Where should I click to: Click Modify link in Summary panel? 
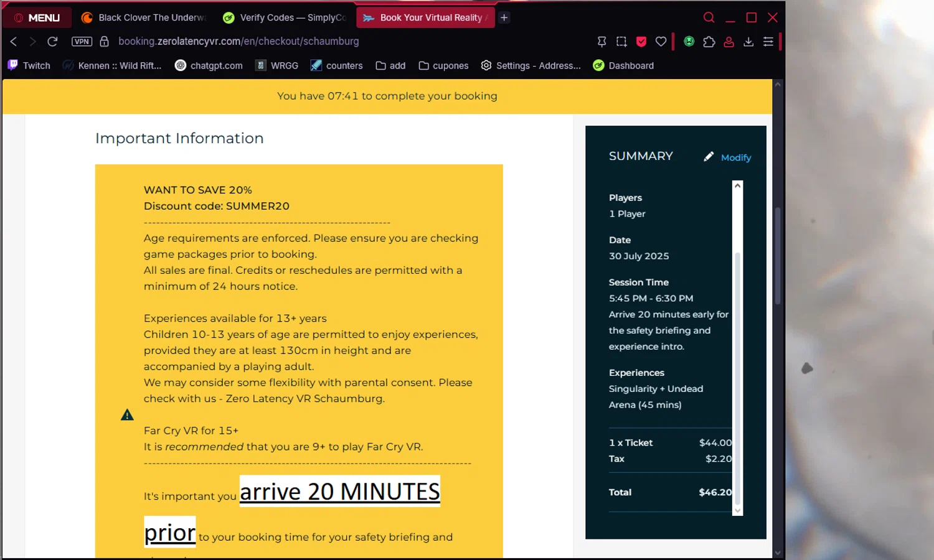click(736, 157)
